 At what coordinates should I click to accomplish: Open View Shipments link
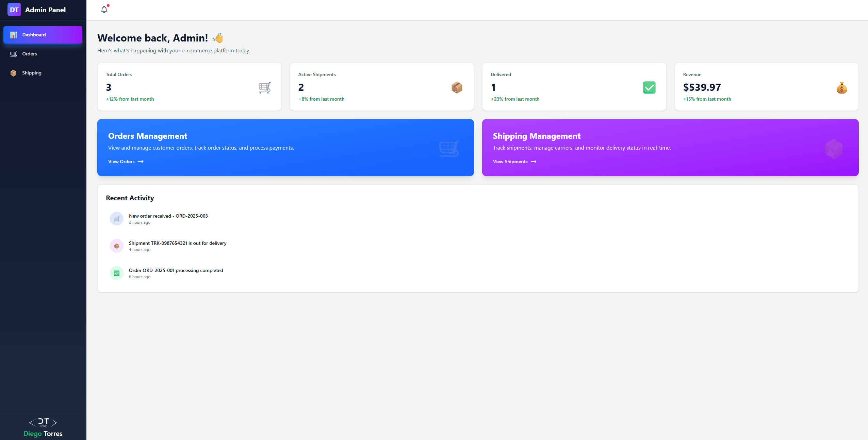pos(510,162)
